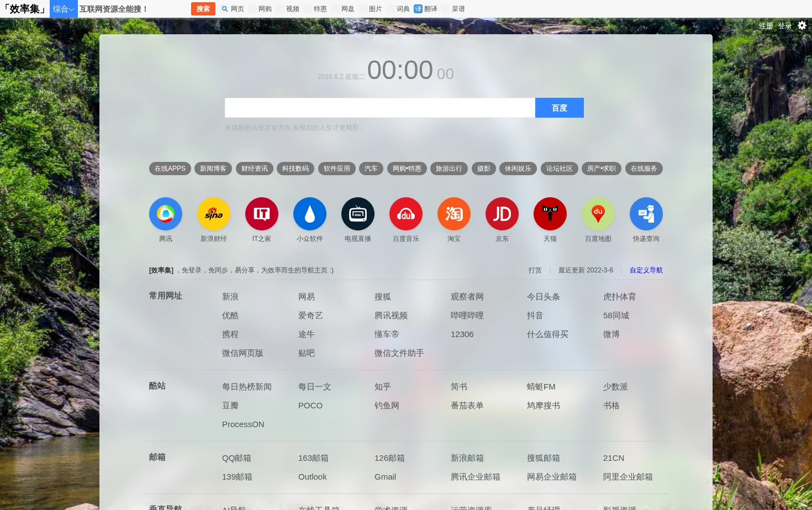
Task: Select the 菜谱 search tab
Action: tap(454, 9)
